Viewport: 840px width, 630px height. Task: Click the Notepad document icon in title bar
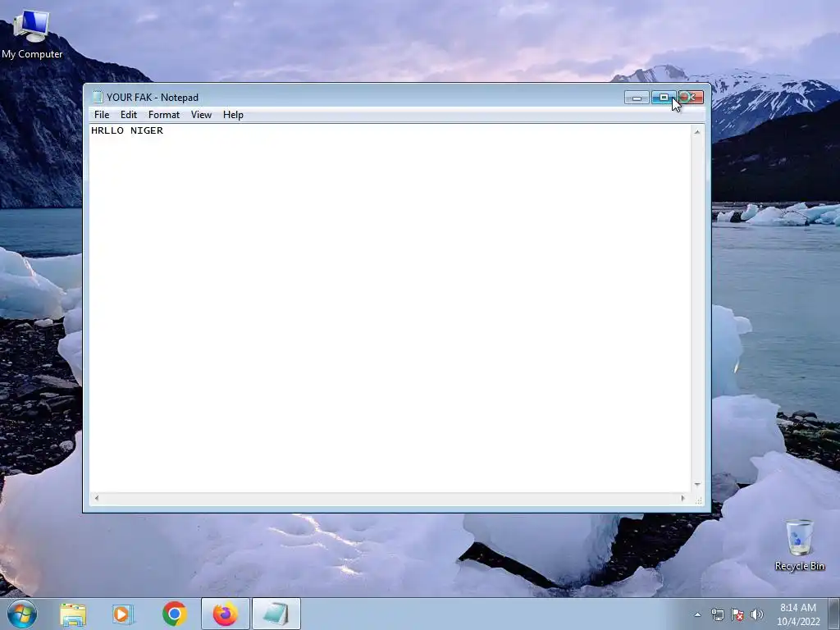(x=97, y=97)
